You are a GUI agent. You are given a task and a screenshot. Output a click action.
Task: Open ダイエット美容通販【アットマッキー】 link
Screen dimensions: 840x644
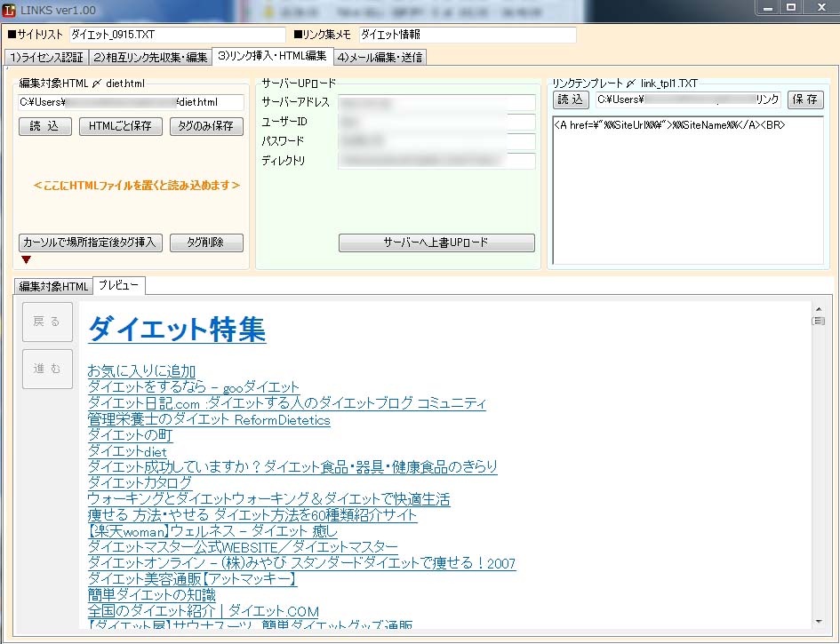point(192,578)
